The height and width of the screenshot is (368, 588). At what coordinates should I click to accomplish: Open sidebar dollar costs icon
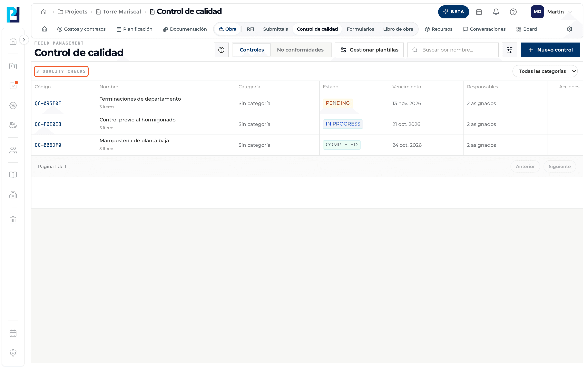pyautogui.click(x=13, y=105)
